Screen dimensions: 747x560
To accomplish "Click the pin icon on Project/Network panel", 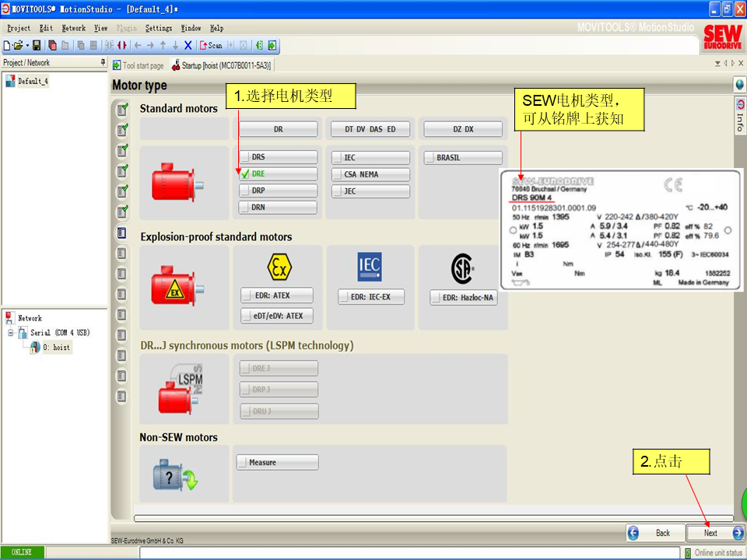I will pos(103,63).
